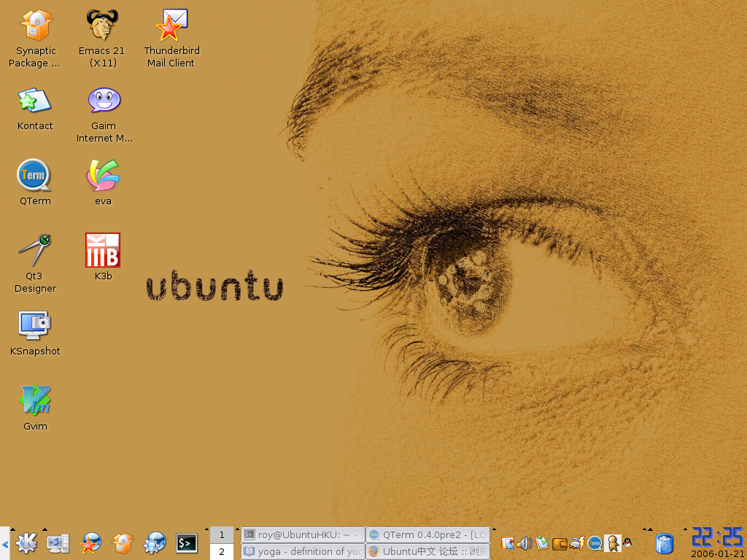Open the clock applet handle arrow
The height and width of the screenshot is (560, 747).
pos(685,529)
